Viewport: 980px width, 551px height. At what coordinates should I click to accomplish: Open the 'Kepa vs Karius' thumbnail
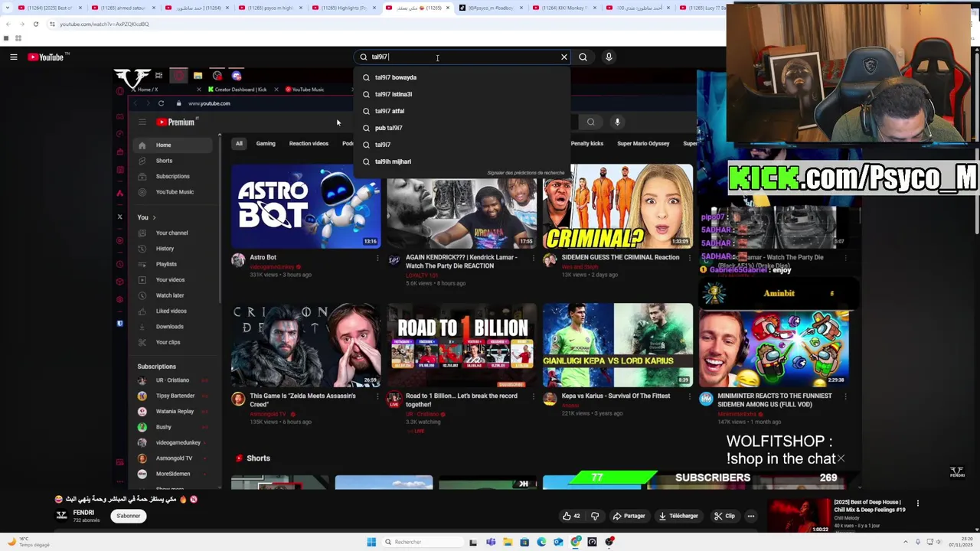tap(618, 346)
